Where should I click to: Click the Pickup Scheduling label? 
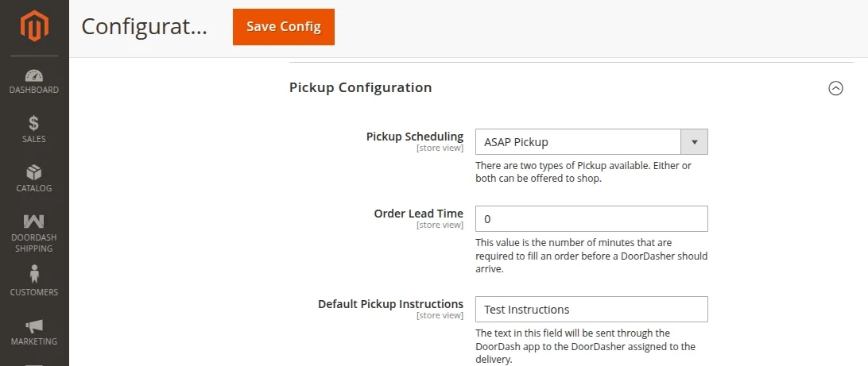coord(414,137)
